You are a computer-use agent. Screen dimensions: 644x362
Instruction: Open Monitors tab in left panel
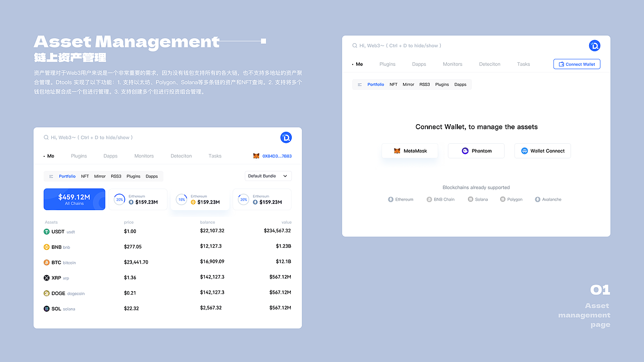tap(144, 156)
